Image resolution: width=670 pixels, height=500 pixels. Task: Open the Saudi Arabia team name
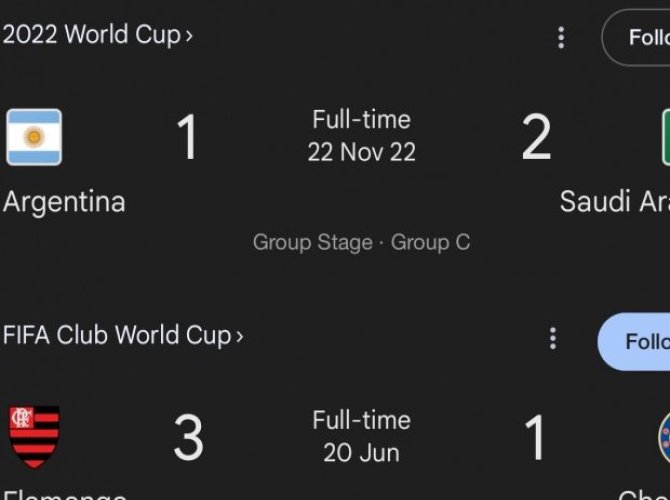615,201
